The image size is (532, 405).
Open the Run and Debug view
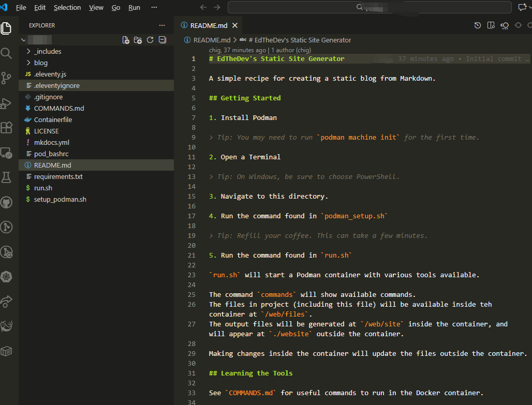point(6,103)
